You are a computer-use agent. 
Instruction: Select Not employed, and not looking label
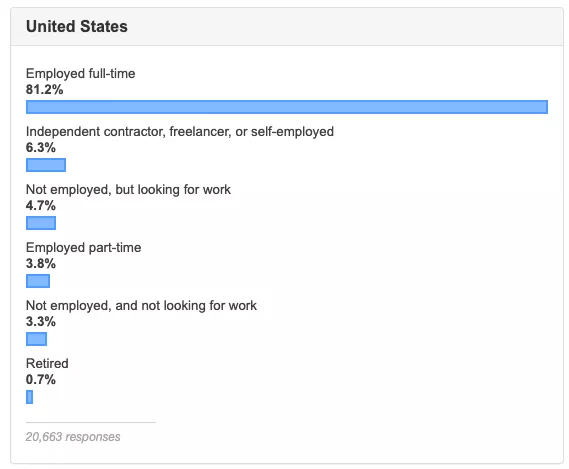coord(141,306)
